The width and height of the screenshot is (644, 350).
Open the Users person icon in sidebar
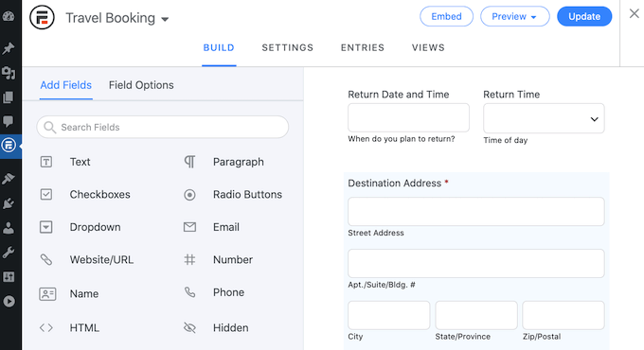(x=9, y=228)
